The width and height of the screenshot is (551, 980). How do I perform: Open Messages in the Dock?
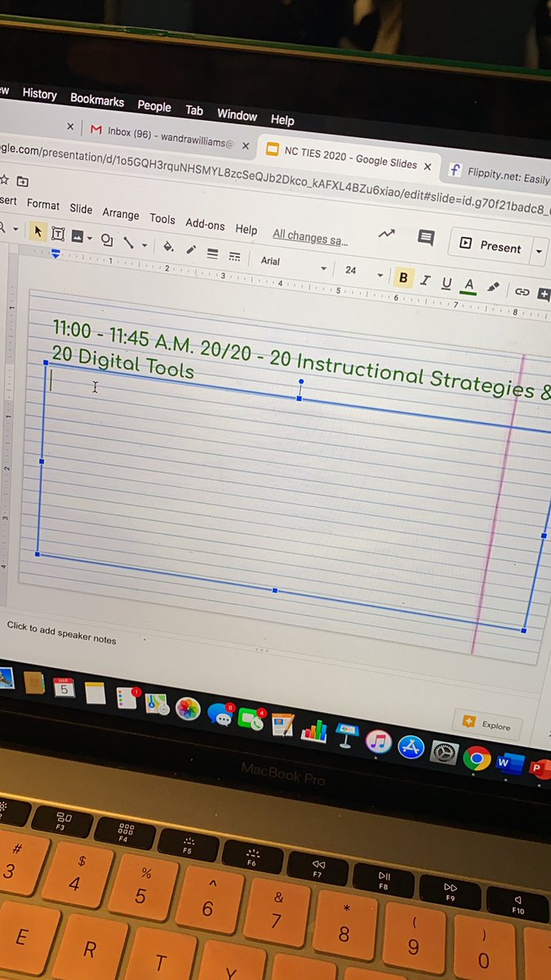(x=220, y=714)
